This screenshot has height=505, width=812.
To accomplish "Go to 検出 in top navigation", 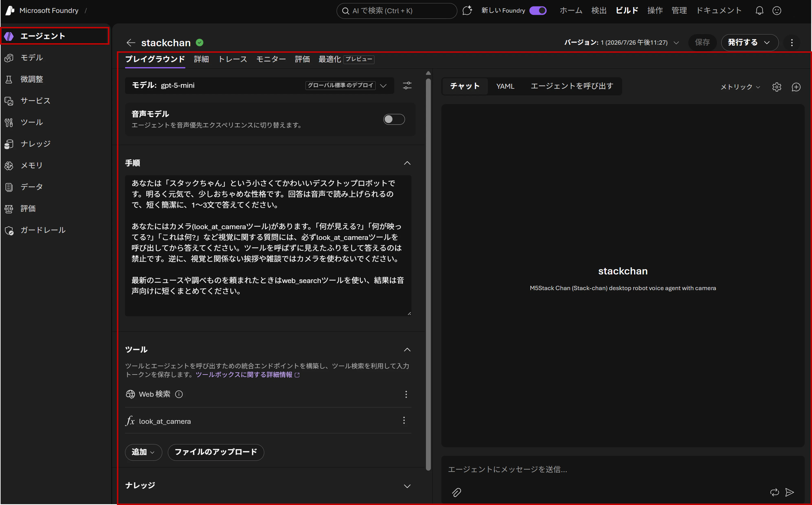I will pyautogui.click(x=599, y=10).
